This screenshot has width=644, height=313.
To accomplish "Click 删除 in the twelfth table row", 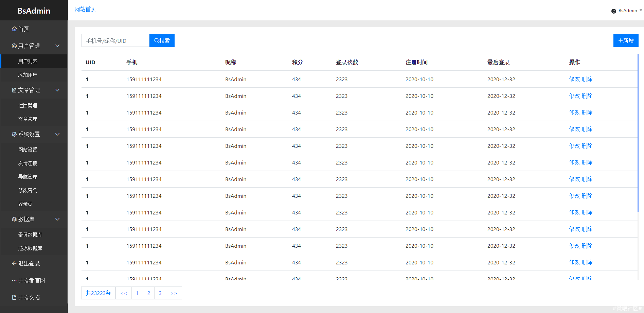I will (x=587, y=262).
